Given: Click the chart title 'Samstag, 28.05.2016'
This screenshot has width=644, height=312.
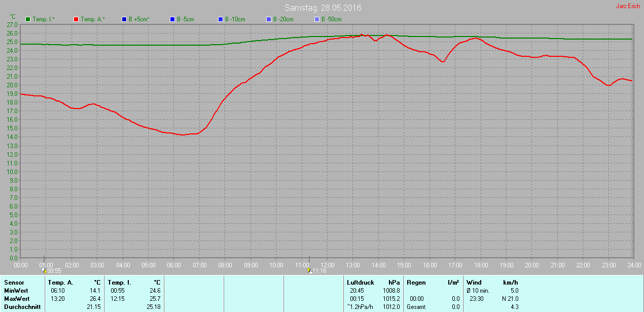Looking at the screenshot, I should pyautogui.click(x=323, y=8).
